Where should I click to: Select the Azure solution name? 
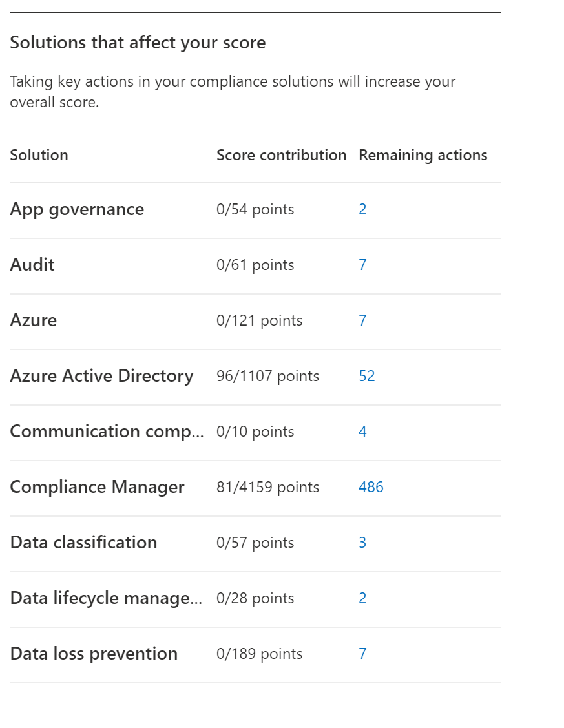[34, 320]
